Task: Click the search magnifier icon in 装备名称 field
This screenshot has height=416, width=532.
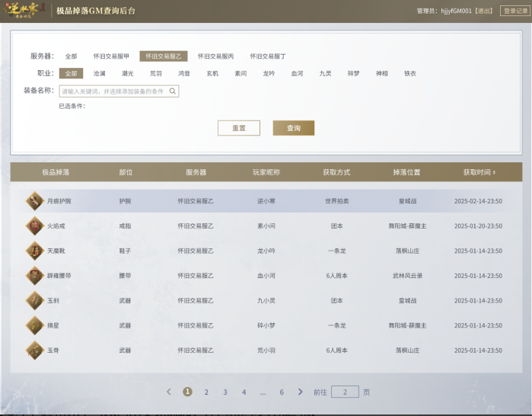Action: pyautogui.click(x=173, y=91)
